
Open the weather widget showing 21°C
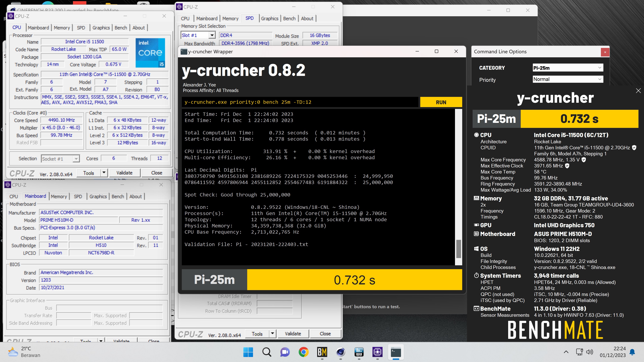[x=24, y=352]
